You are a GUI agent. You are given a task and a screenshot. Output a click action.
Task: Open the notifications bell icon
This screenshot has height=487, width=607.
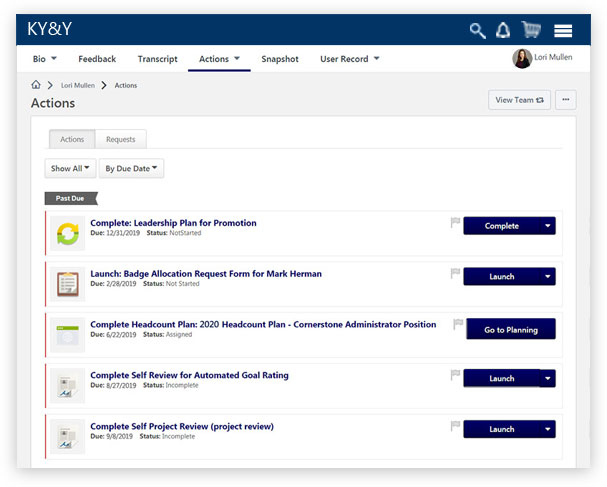pyautogui.click(x=503, y=30)
